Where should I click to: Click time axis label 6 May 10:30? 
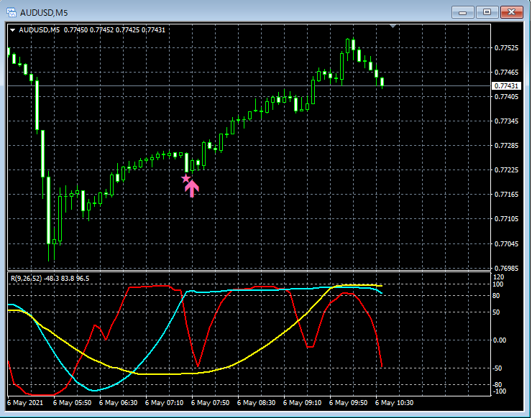click(394, 403)
